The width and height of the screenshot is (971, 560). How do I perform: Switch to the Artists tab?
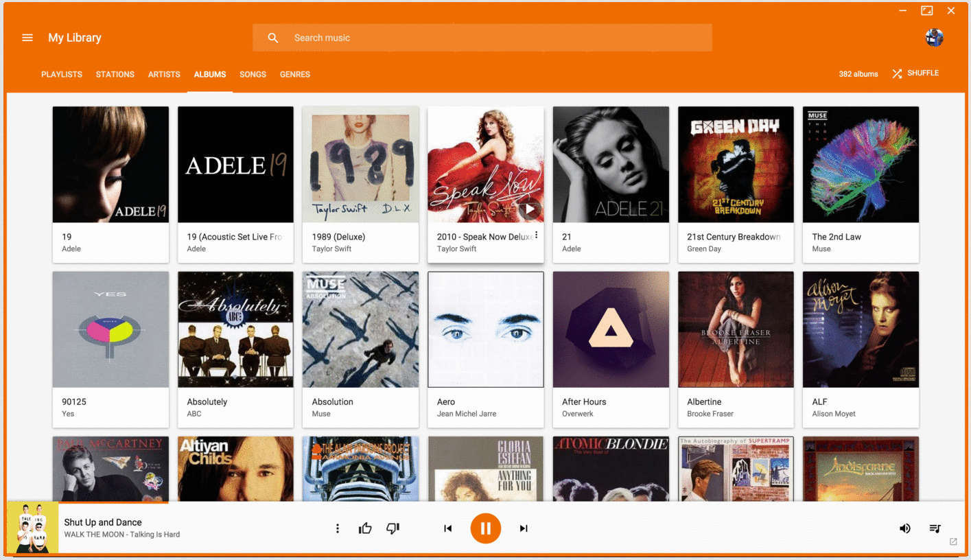(x=164, y=74)
